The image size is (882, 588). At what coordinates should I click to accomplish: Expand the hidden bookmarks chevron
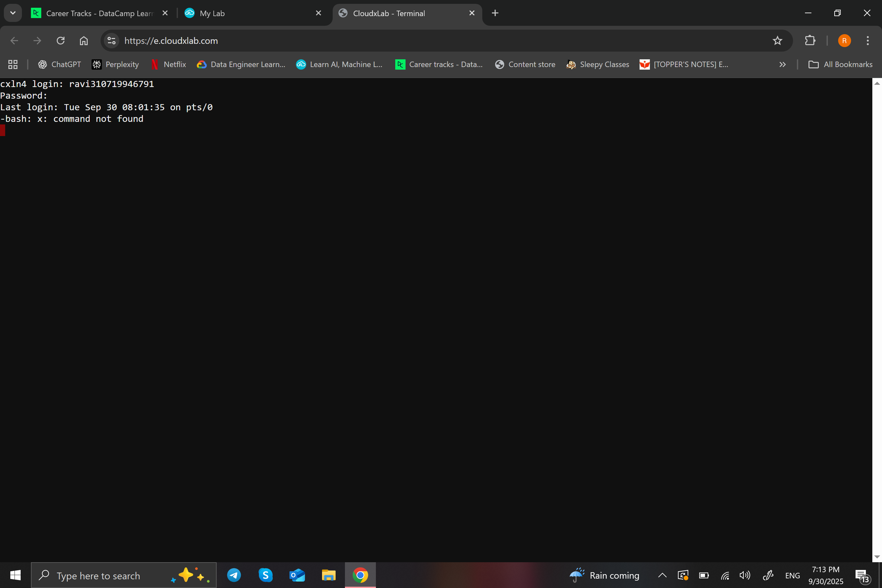click(782, 64)
